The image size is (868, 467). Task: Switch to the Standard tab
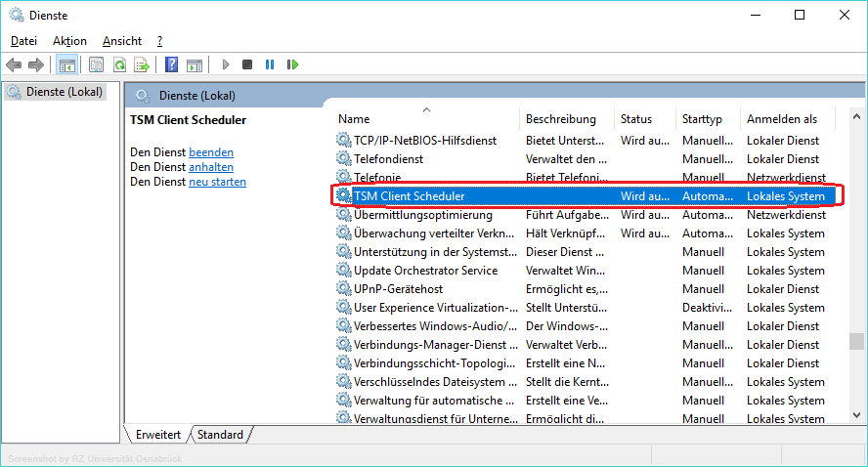click(x=220, y=434)
